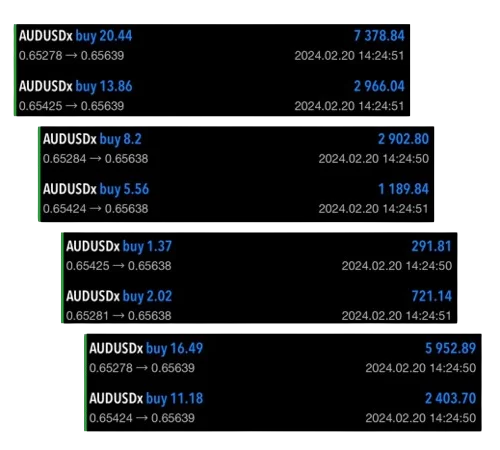This screenshot has width=500, height=450.
Task: Click the 291.81 profit value
Action: click(x=431, y=246)
